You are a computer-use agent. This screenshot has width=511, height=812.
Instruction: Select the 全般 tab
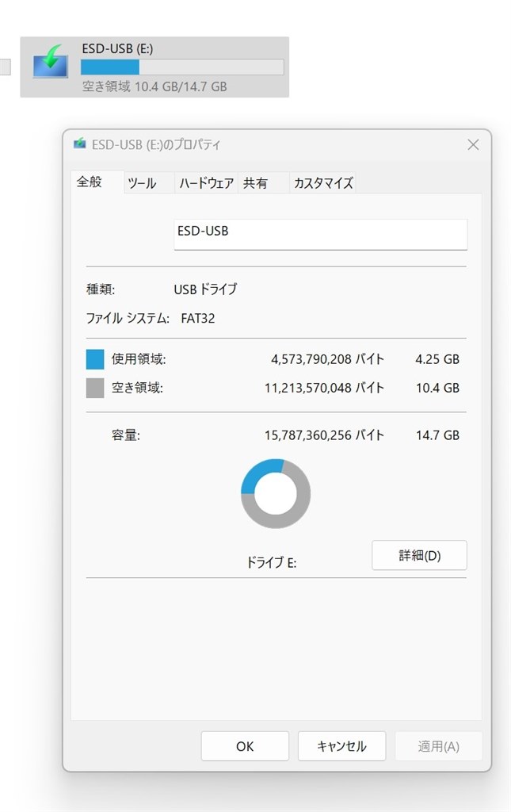[x=97, y=182]
